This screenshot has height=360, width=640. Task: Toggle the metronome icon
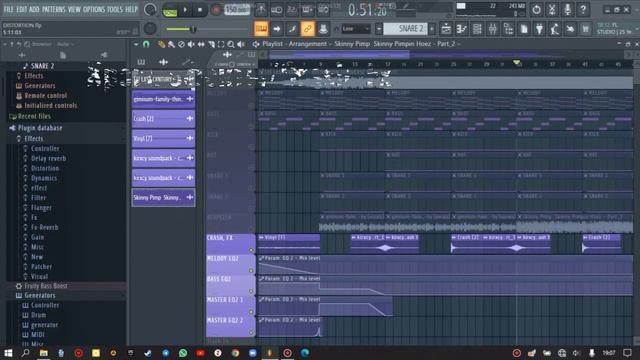point(261,9)
